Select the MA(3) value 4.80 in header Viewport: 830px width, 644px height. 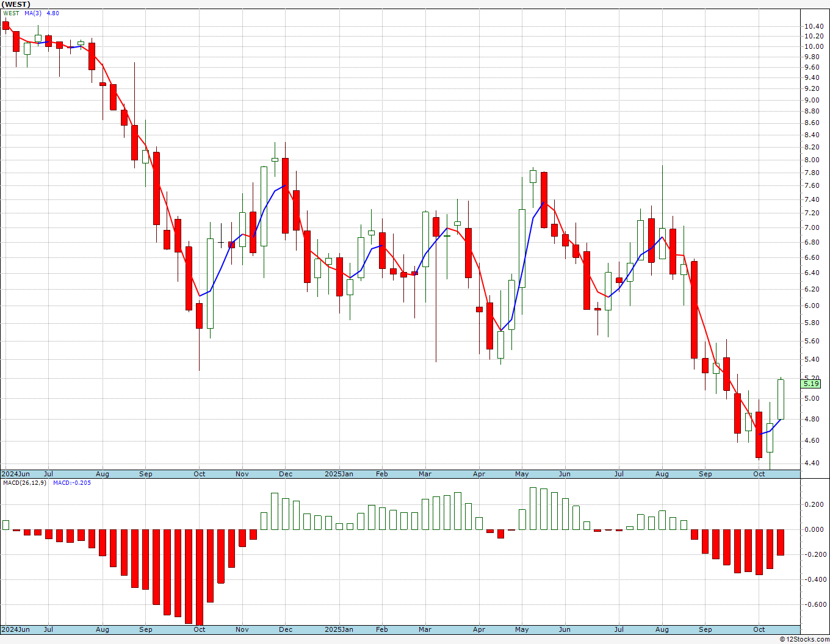click(x=53, y=13)
